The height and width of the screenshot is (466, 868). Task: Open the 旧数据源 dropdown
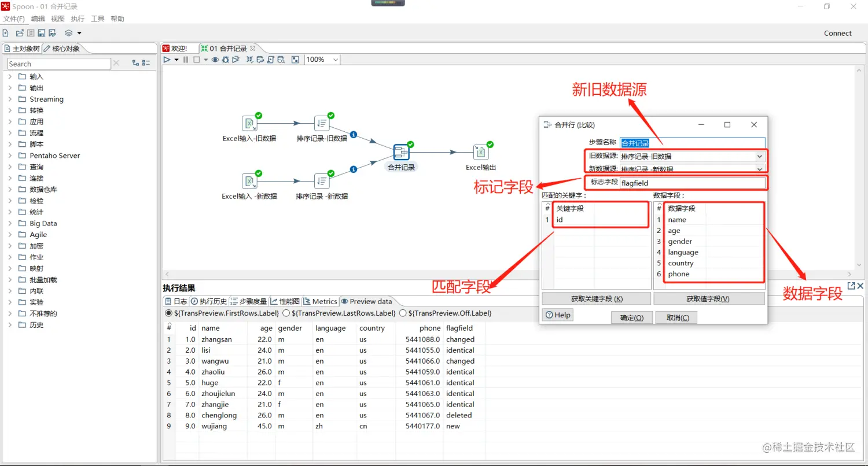point(759,156)
